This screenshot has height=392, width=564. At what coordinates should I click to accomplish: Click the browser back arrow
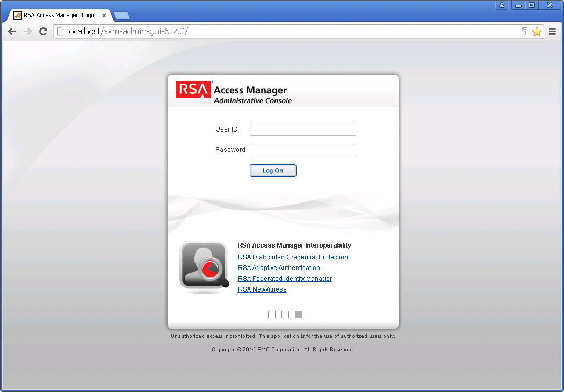[12, 31]
